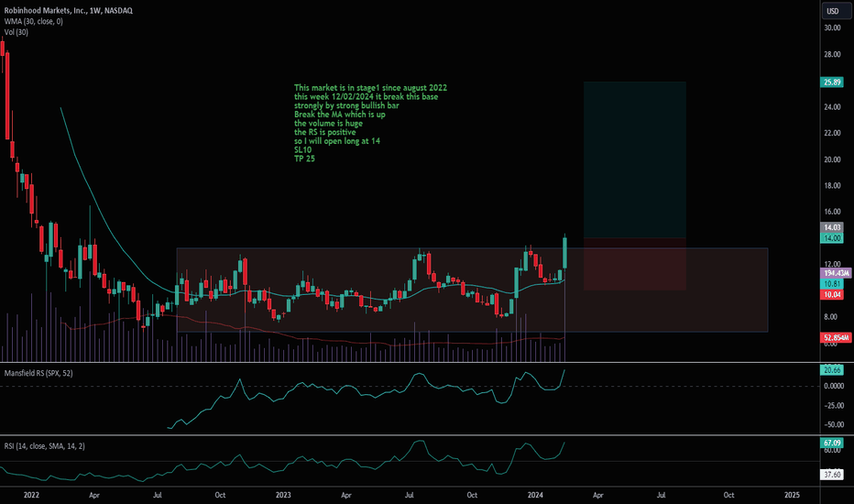Click the Robinhood Markets, Inc. symbol title
Viewport: 854px width, 504px height.
coord(68,10)
